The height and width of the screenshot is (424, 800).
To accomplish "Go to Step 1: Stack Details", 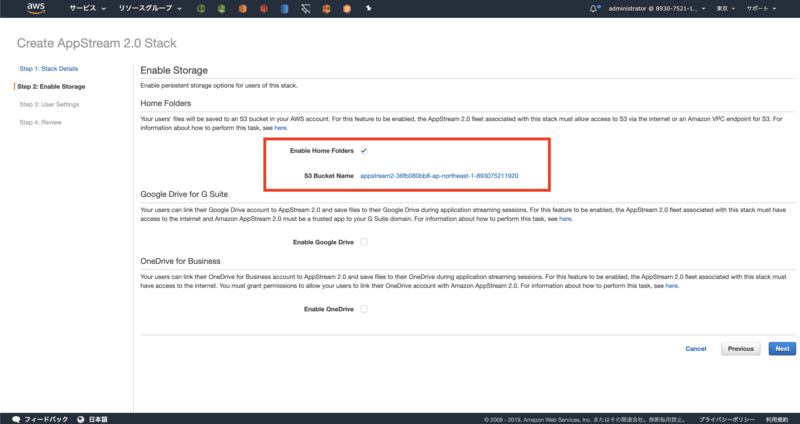I will [48, 69].
